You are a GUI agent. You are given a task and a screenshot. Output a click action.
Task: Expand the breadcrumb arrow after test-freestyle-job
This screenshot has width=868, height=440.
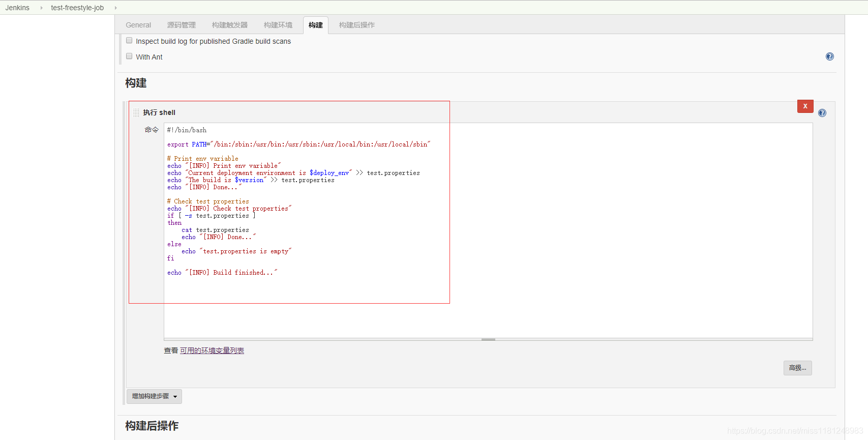tap(115, 8)
